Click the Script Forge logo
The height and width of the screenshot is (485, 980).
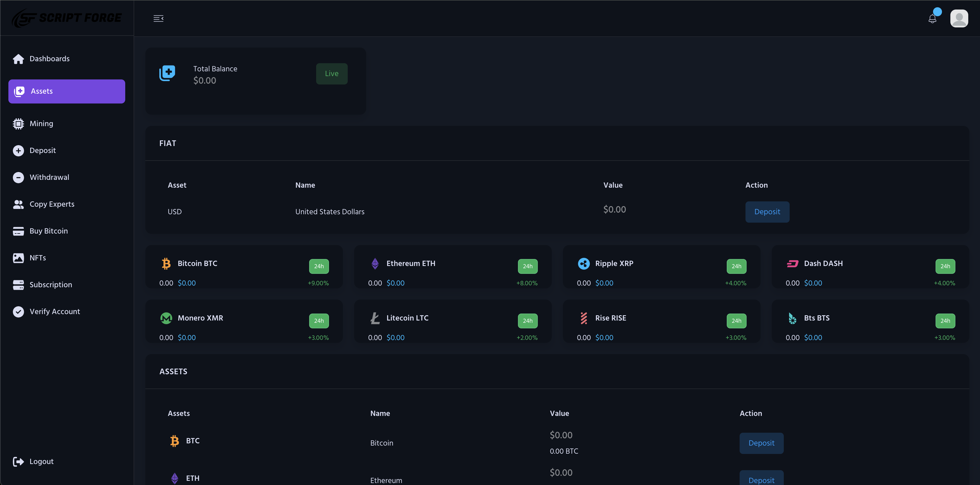pos(67,18)
